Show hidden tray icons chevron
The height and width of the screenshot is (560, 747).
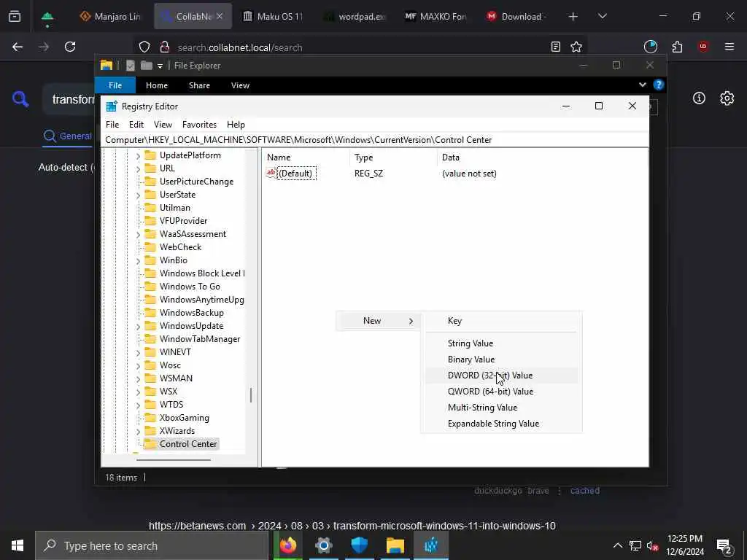(617, 545)
